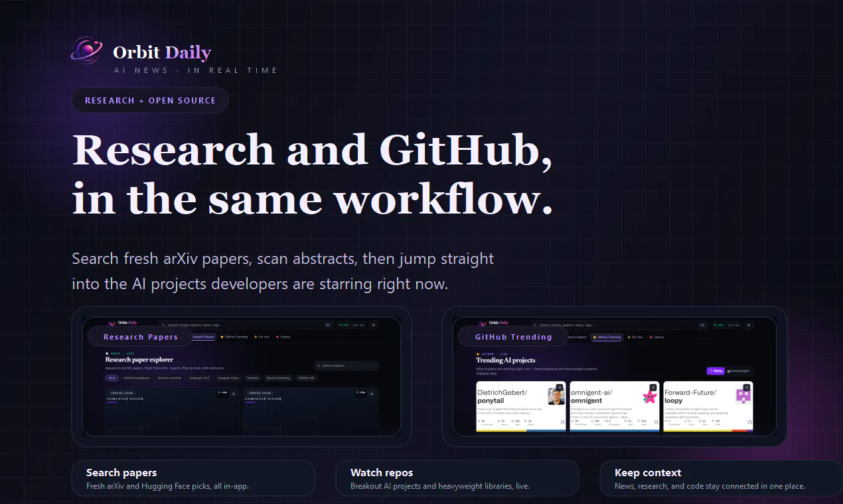
Task: Click the settings icon in the GitHub Trending preview header
Action: (749, 325)
